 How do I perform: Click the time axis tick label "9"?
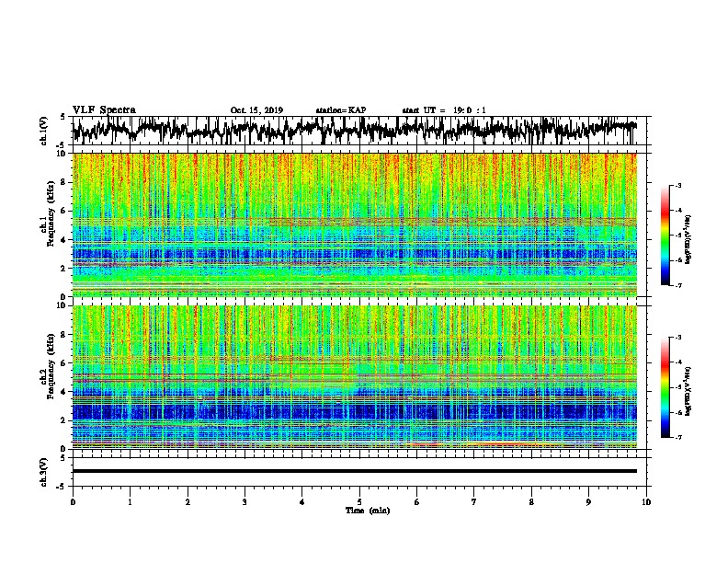click(x=588, y=502)
